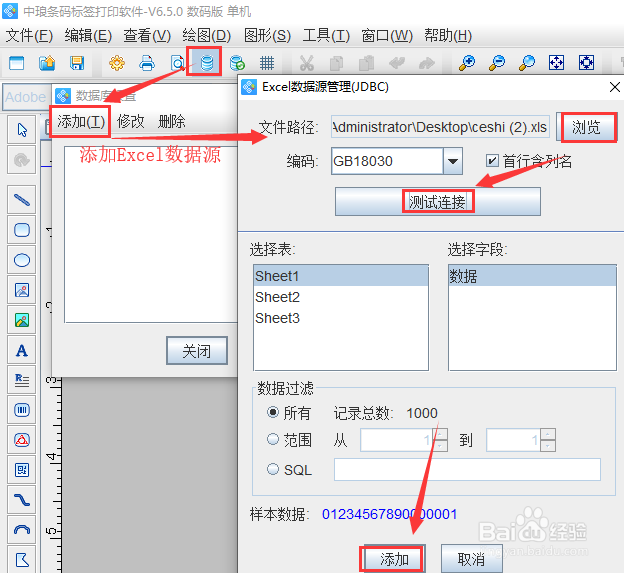Open the 图形(S) menu
The image size is (624, 573).
click(x=267, y=36)
